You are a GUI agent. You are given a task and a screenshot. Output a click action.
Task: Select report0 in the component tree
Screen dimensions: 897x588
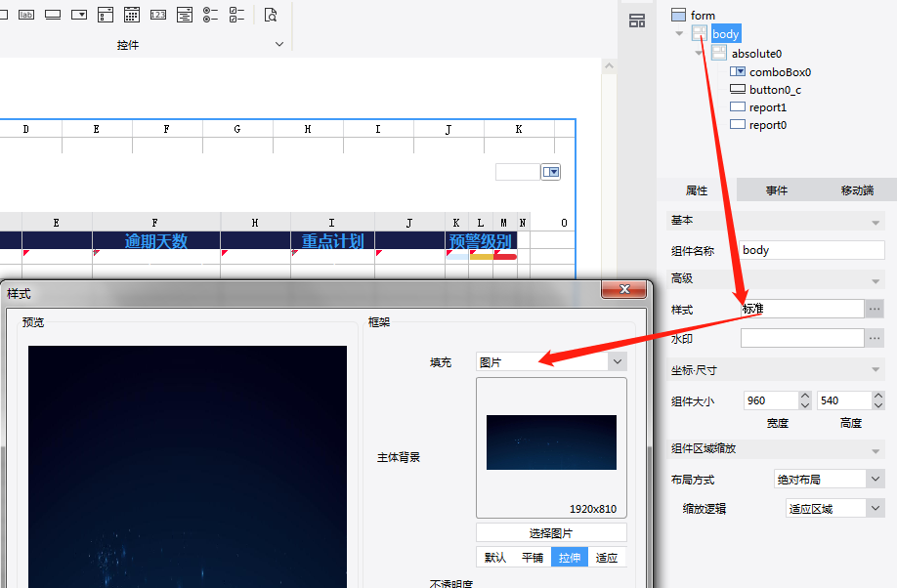768,125
